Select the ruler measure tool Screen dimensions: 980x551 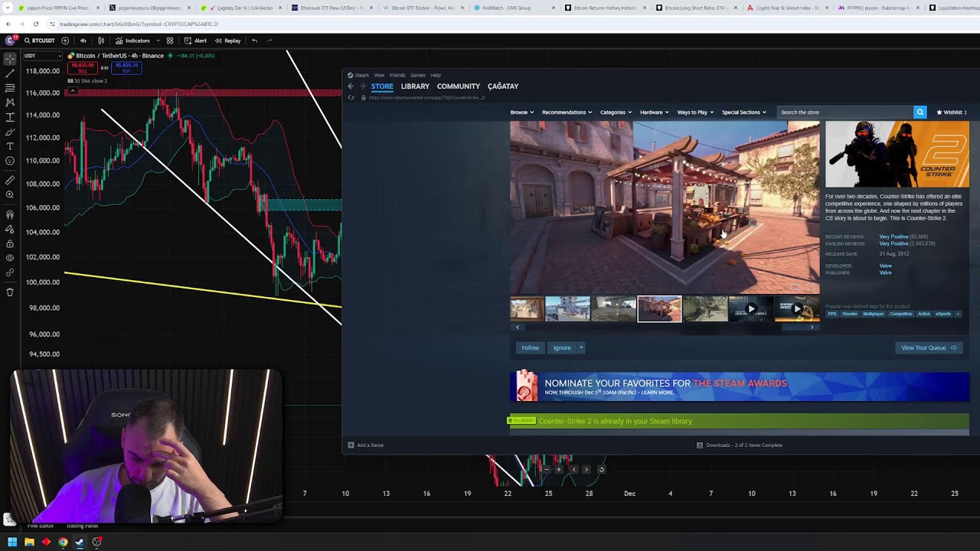coord(10,181)
